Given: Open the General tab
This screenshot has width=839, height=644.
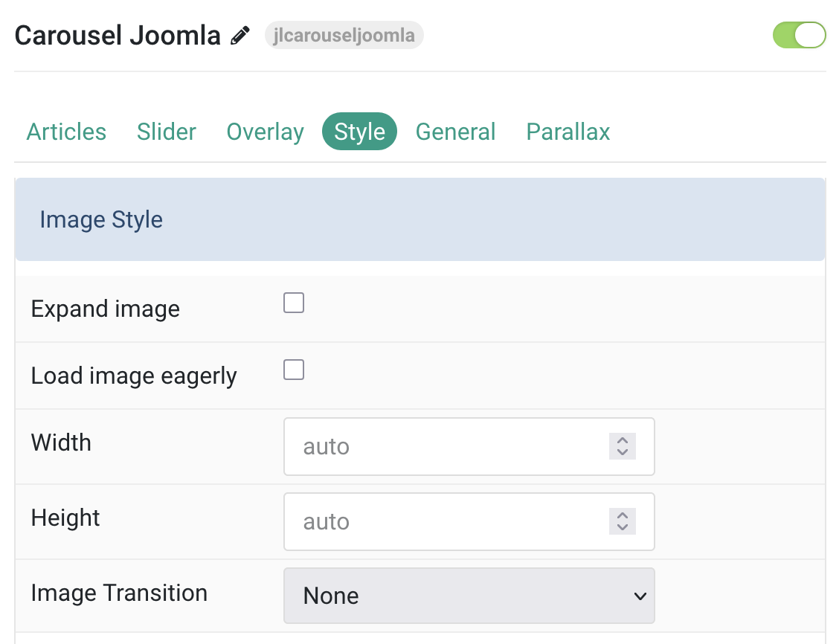Looking at the screenshot, I should (x=456, y=132).
